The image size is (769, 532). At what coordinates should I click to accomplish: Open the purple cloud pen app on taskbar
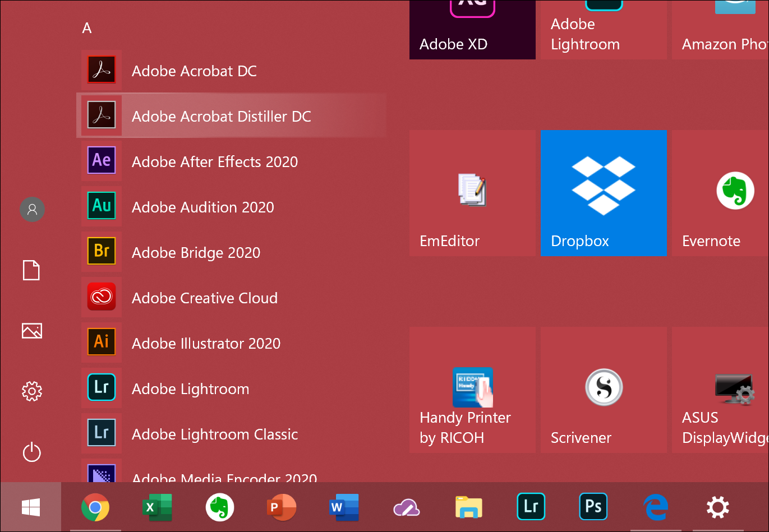point(406,507)
